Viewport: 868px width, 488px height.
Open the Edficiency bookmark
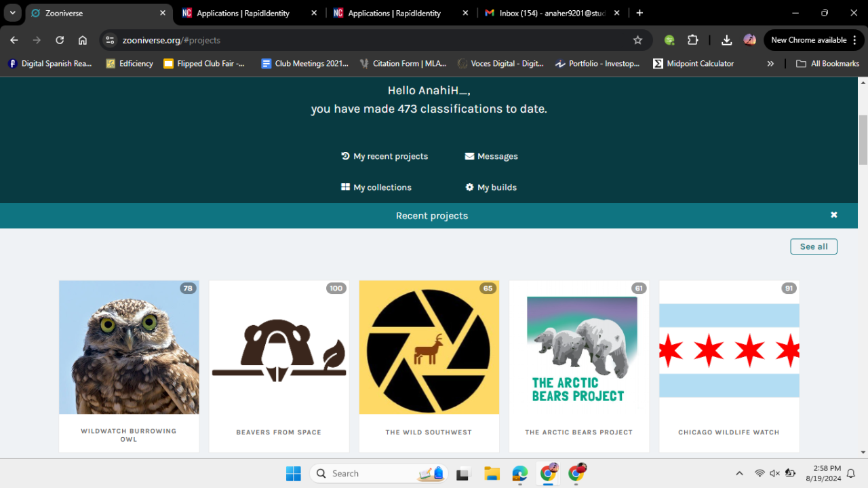click(130, 63)
